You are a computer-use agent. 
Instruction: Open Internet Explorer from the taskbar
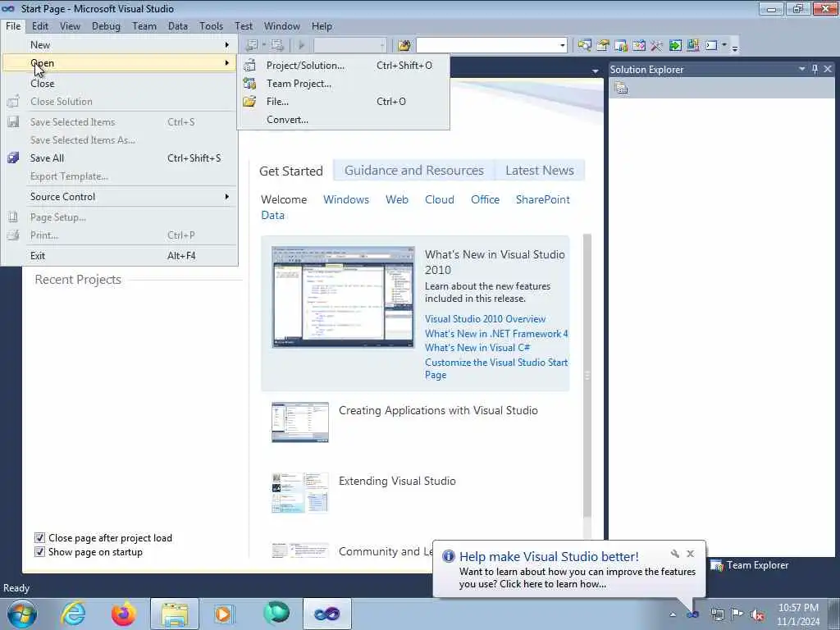(x=73, y=614)
